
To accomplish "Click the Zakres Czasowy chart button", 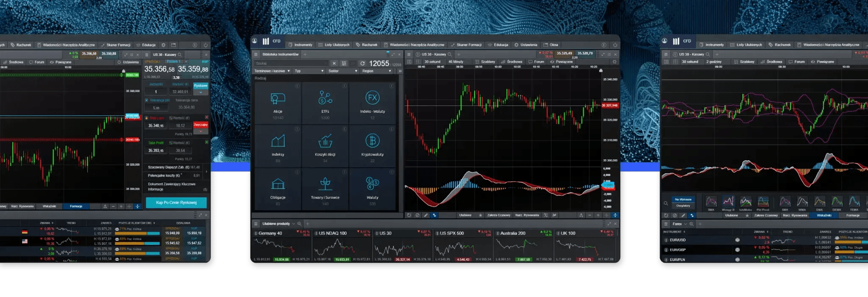I will tap(498, 215).
